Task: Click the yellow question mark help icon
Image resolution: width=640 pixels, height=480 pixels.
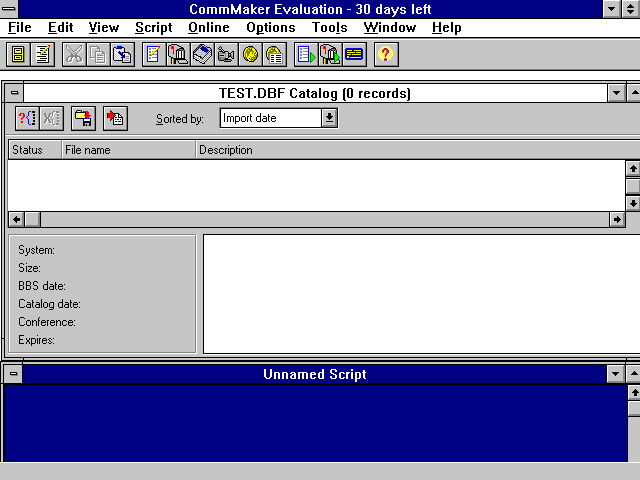Action: point(386,54)
